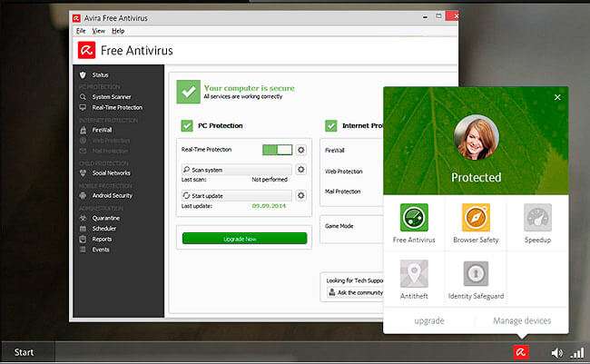Viewport: 590px width, 364px height.
Task: Open the Speedup tile
Action: (537, 223)
